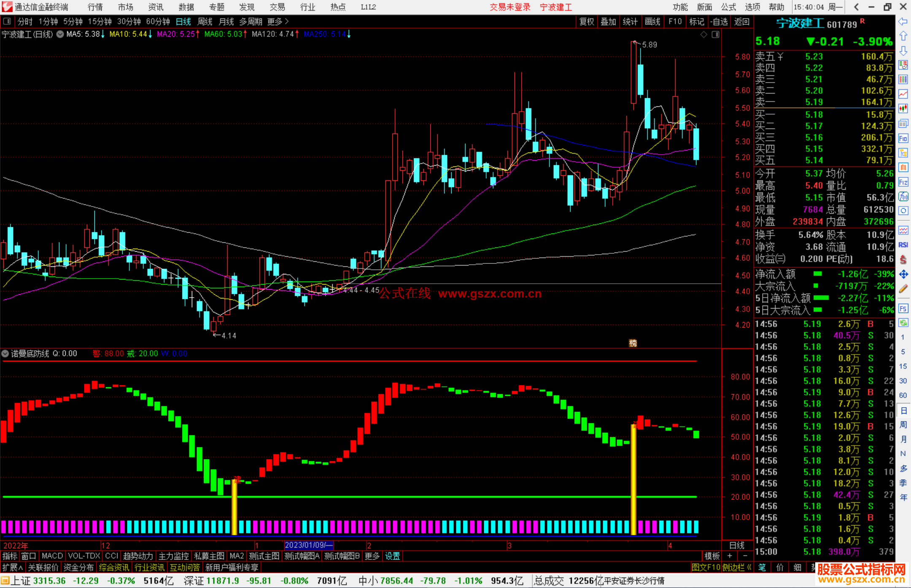Click the small window icon left of 分时
Viewport: 911px width, 588px height.
[x=7, y=21]
